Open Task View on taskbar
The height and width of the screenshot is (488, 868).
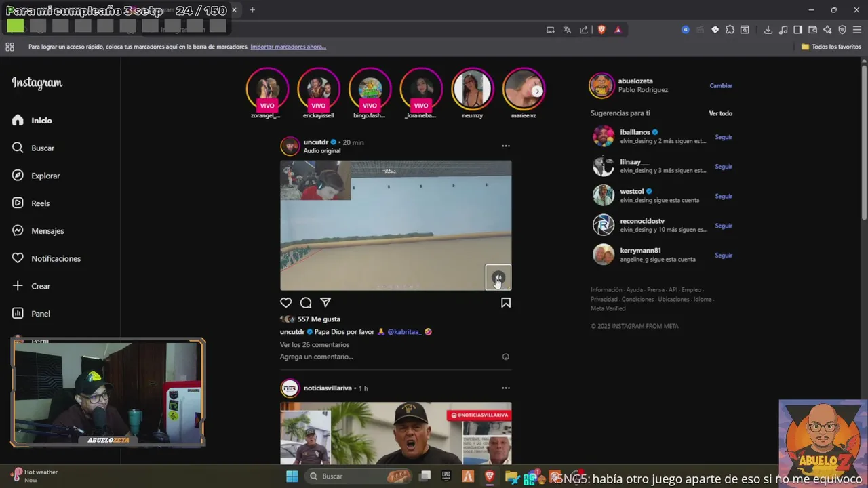coord(425,476)
